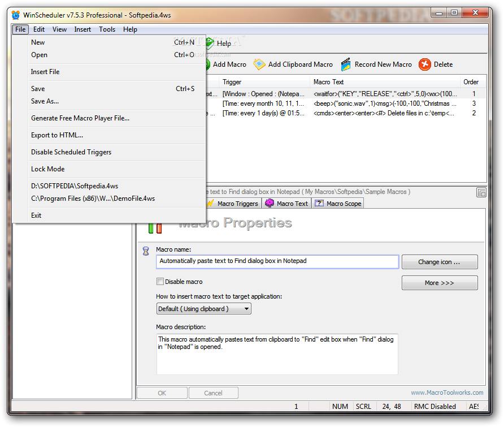The image size is (504, 427).
Task: Select the row with Window : Opened trigger
Action: pyautogui.click(x=346, y=94)
